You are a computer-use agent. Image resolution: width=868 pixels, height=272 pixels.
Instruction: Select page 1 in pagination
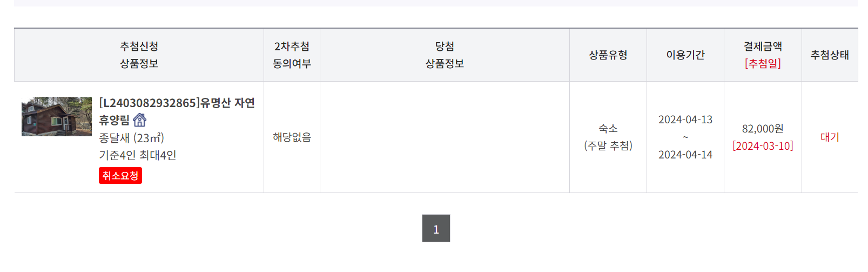coord(436,228)
